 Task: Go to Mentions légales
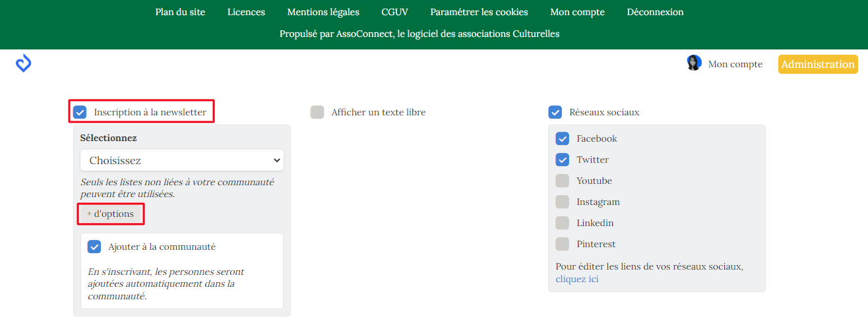323,12
